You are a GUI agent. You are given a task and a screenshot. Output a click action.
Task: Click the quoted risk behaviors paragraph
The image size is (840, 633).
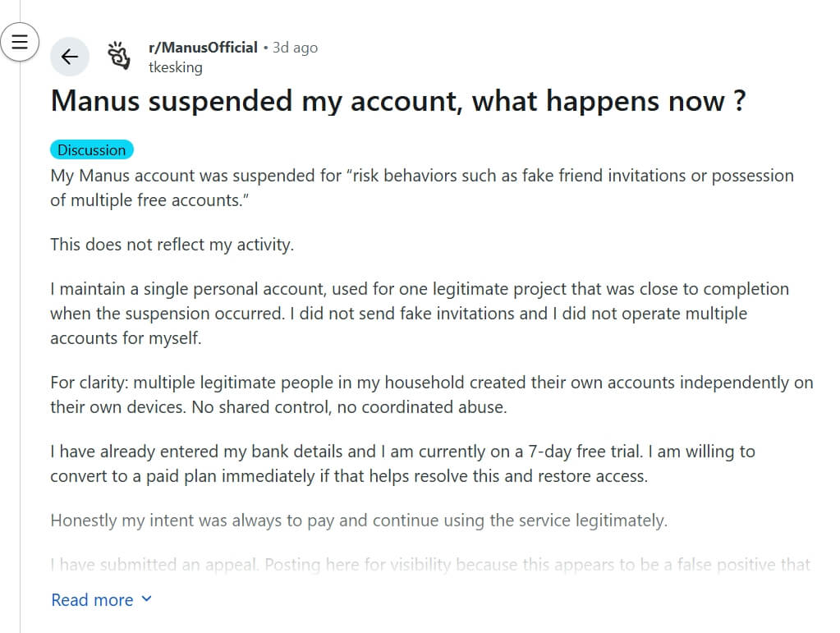pyautogui.click(x=422, y=187)
